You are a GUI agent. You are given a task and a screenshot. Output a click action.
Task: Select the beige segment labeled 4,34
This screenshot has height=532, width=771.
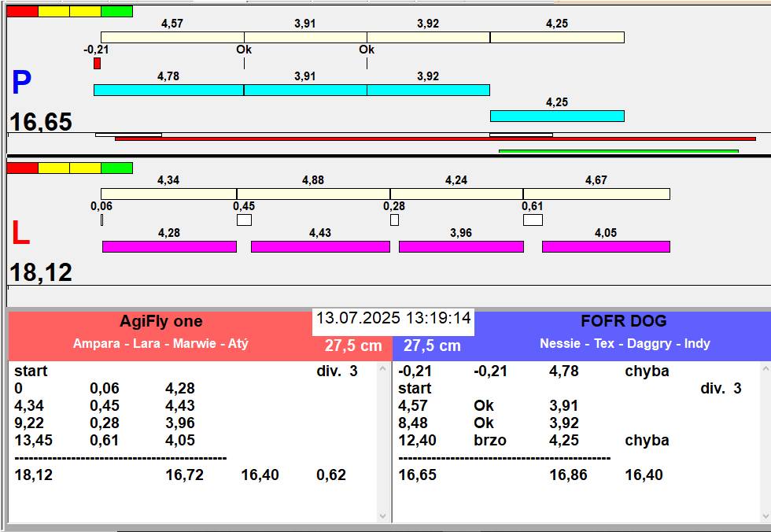pyautogui.click(x=168, y=194)
